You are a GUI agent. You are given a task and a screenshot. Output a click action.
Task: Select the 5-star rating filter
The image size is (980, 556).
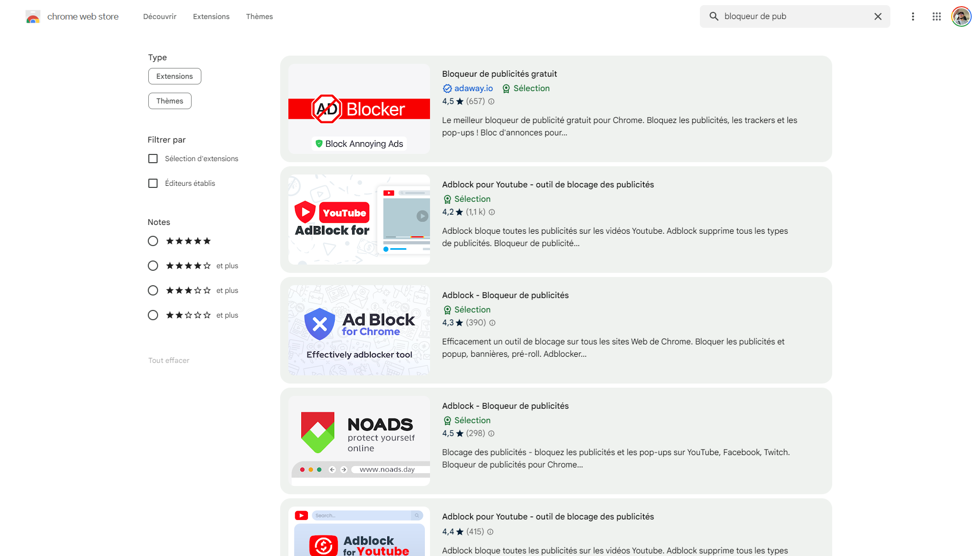(x=152, y=240)
